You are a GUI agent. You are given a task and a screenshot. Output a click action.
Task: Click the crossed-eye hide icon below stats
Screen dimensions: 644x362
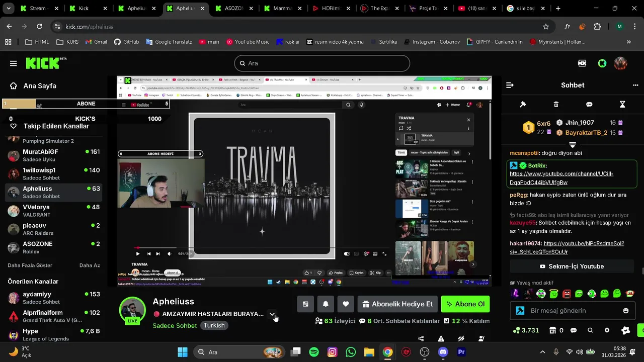(x=461, y=339)
